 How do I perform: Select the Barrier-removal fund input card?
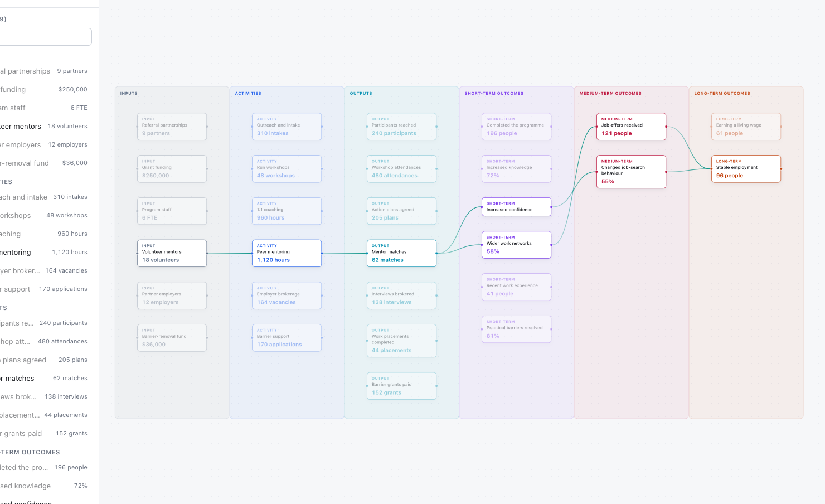172,338
